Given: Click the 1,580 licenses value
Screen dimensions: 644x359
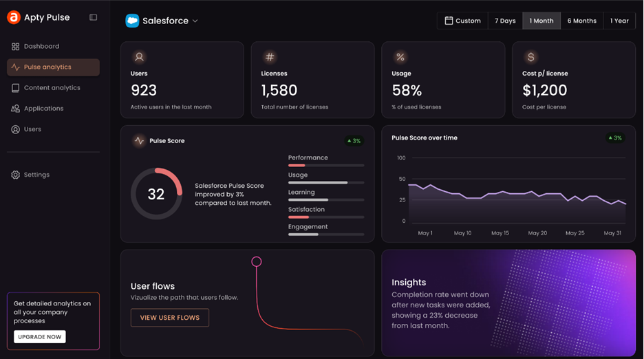Looking at the screenshot, I should coord(279,90).
